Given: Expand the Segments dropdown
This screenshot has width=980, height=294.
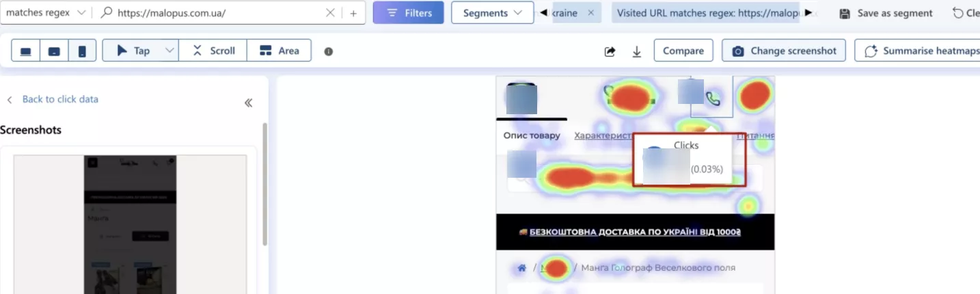Looking at the screenshot, I should [x=493, y=13].
